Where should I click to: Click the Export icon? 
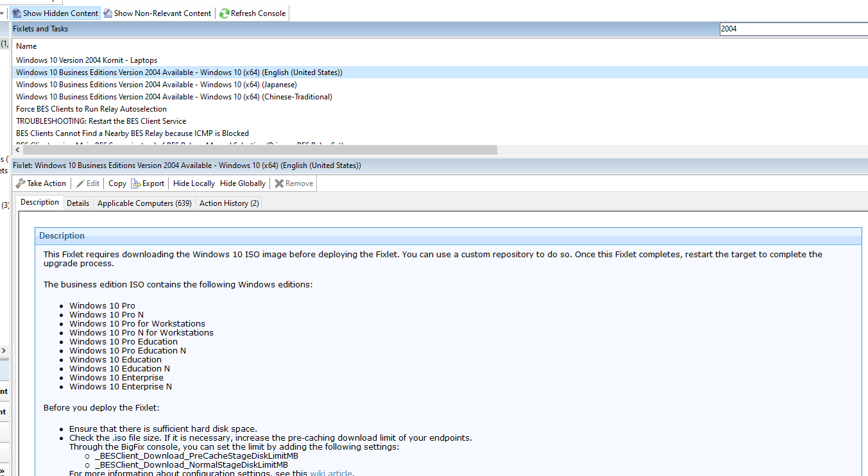(x=136, y=183)
